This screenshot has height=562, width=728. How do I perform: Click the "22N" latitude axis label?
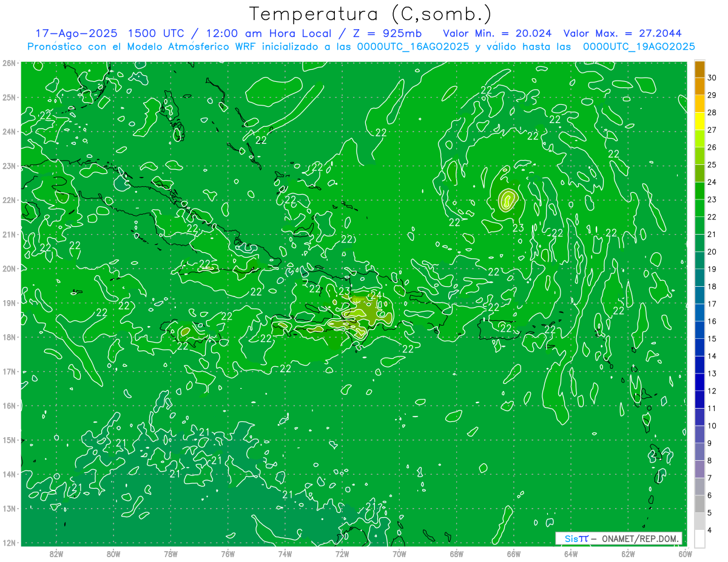pyautogui.click(x=9, y=200)
